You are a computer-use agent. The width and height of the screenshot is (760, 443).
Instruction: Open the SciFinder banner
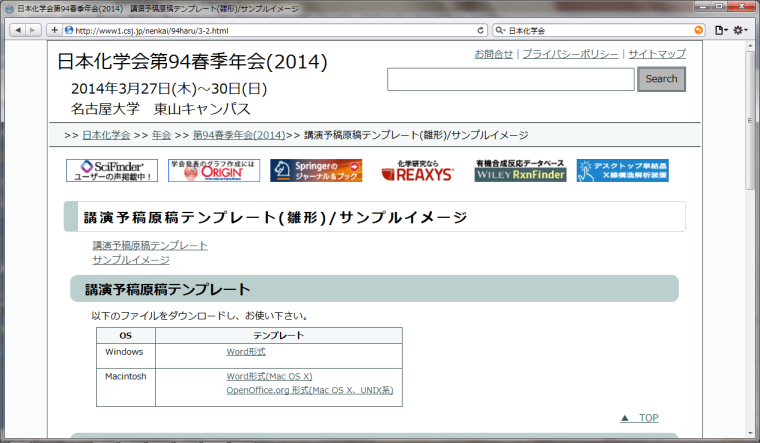112,171
